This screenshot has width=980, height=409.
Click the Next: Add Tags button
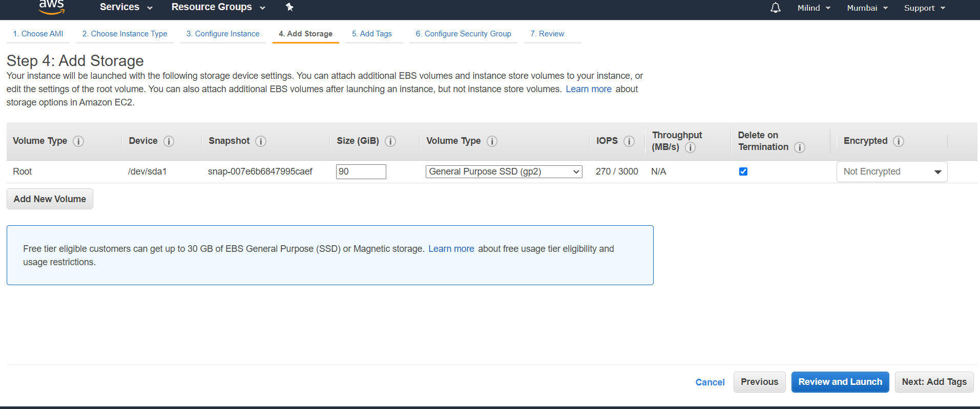[x=934, y=382]
